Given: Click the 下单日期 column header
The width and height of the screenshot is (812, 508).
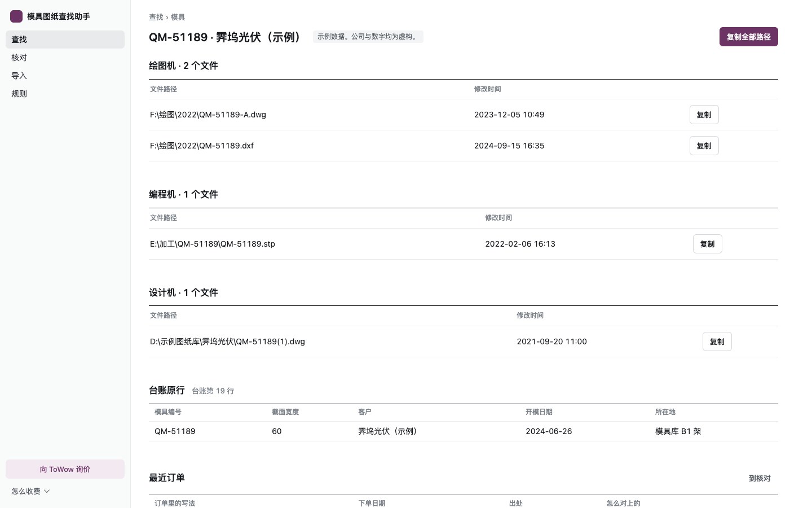Looking at the screenshot, I should click(x=372, y=503).
